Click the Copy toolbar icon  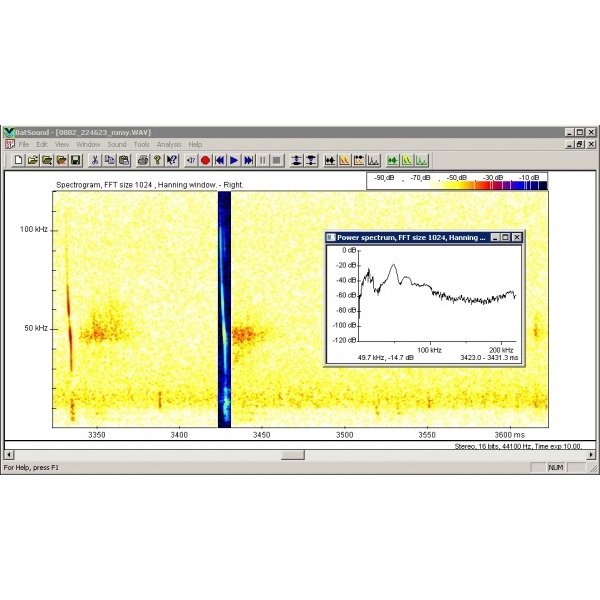(x=108, y=160)
